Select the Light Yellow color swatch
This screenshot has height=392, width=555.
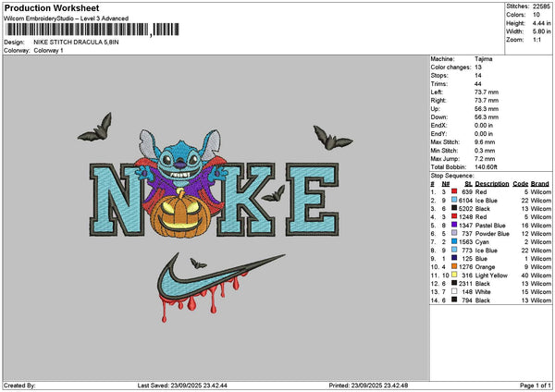454,275
